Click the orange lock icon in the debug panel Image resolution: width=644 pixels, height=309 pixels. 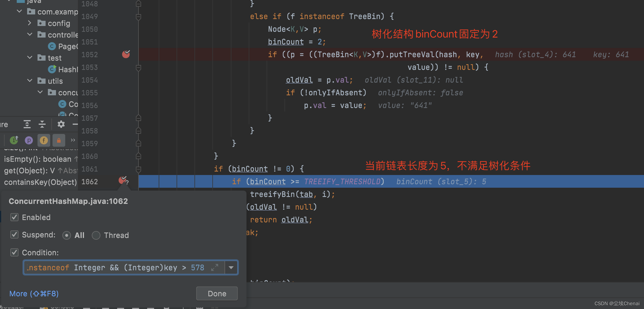coord(59,140)
